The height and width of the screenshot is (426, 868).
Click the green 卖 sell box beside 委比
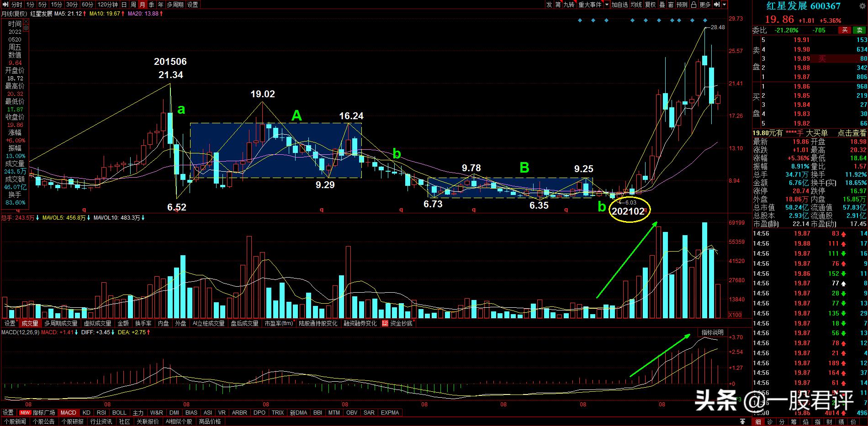coord(858,30)
